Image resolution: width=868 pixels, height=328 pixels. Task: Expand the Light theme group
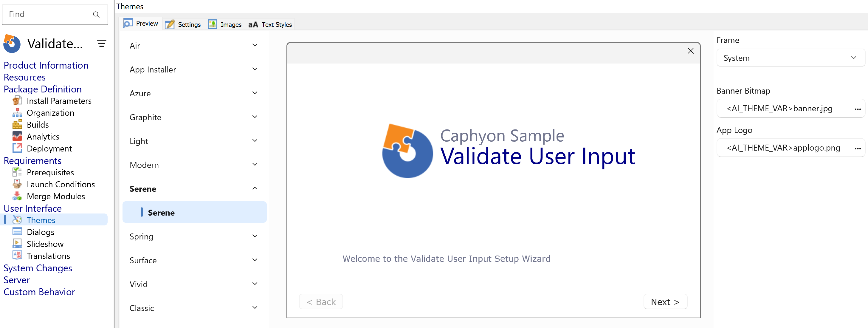click(x=255, y=140)
